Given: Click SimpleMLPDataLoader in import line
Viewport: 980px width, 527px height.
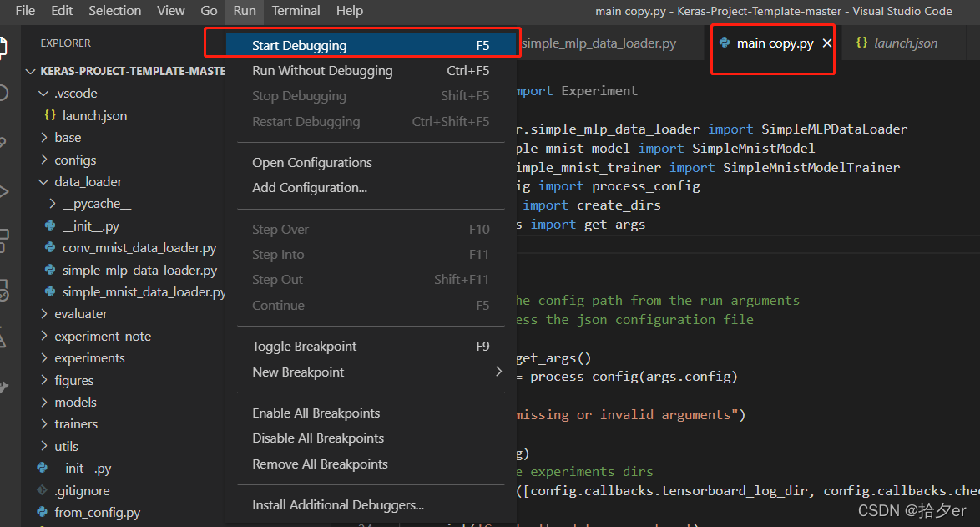Looking at the screenshot, I should [835, 129].
